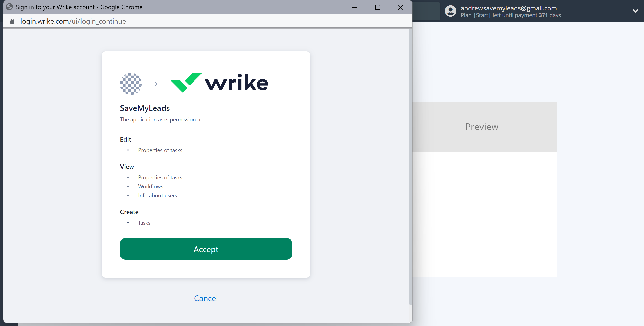Click the 'View' permission heading
Image resolution: width=644 pixels, height=326 pixels.
pyautogui.click(x=127, y=167)
